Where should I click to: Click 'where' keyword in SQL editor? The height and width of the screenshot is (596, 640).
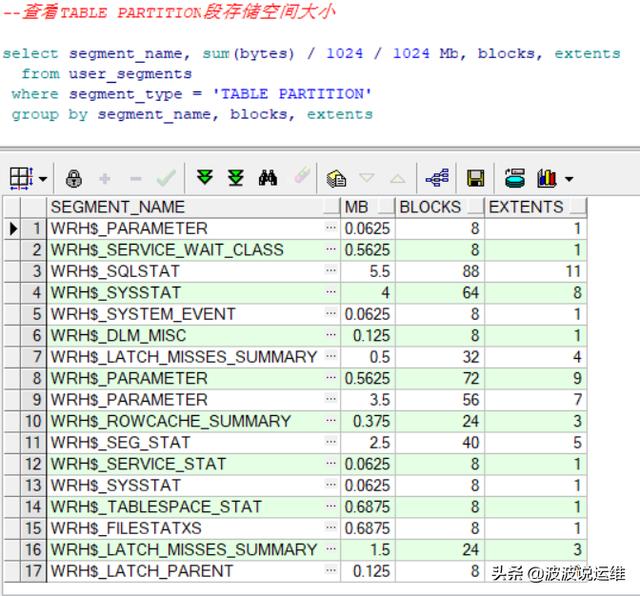35,94
